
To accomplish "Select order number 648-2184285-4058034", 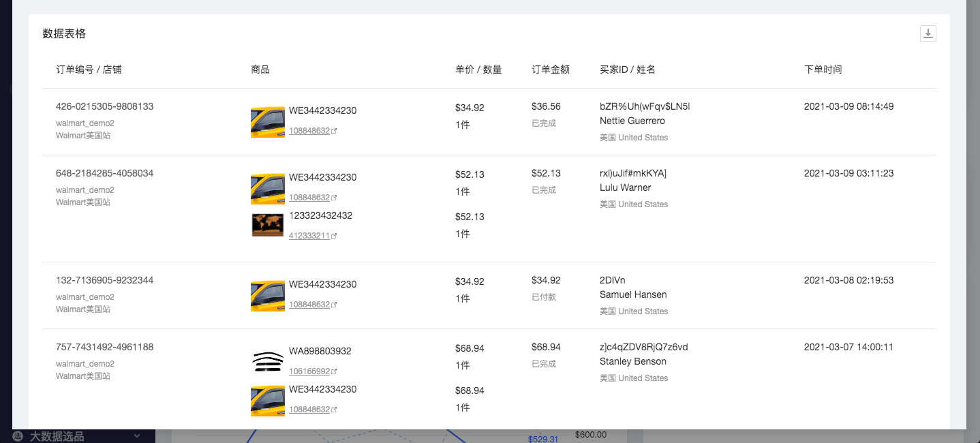I will pos(104,173).
